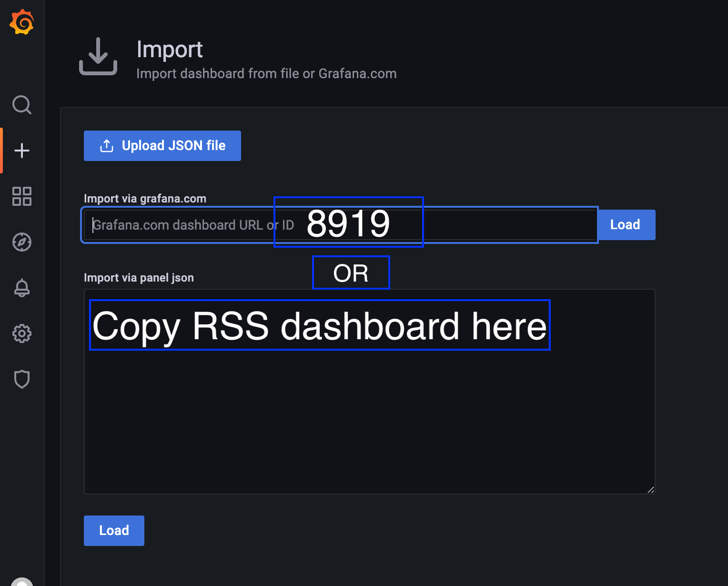This screenshot has width=728, height=586.
Task: Open the Grafana home logo
Action: coord(22,22)
